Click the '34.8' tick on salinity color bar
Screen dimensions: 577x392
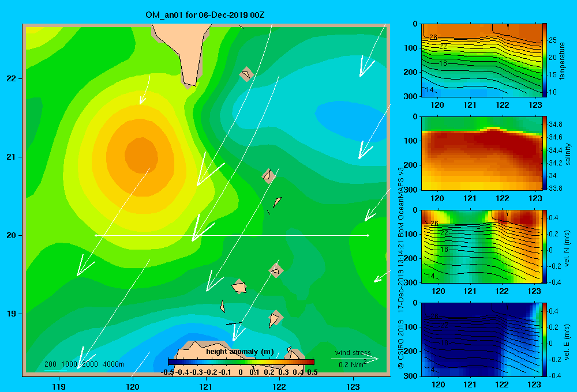(555, 125)
